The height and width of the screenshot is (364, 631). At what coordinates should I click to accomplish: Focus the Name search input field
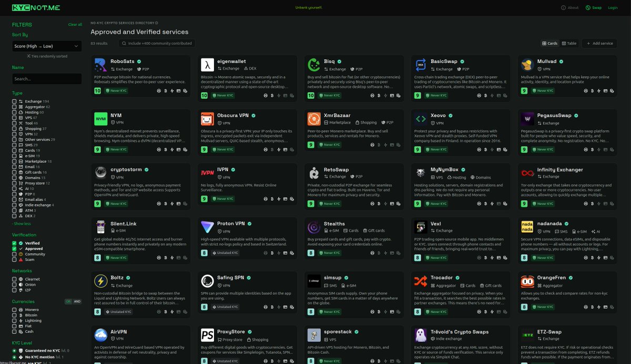[47, 79]
